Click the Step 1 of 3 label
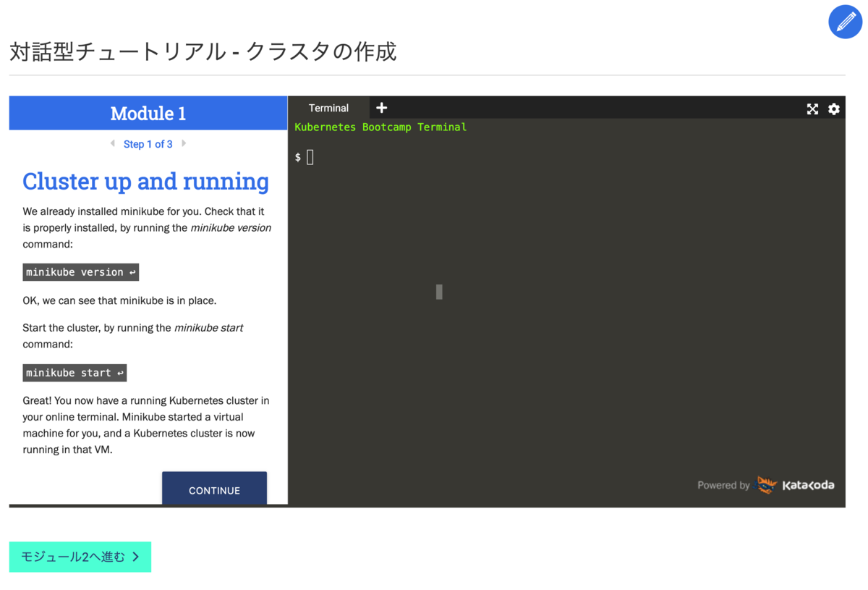This screenshot has height=590, width=868. tap(148, 144)
